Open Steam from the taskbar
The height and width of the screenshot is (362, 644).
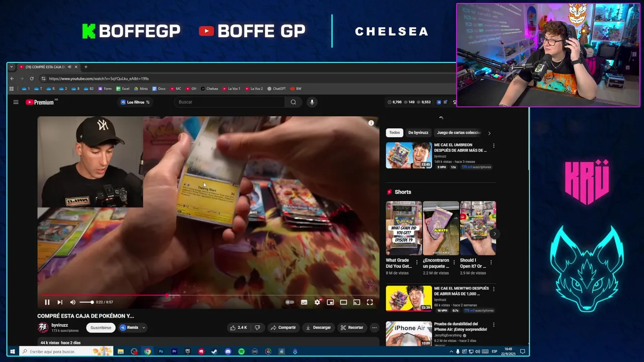(x=214, y=351)
